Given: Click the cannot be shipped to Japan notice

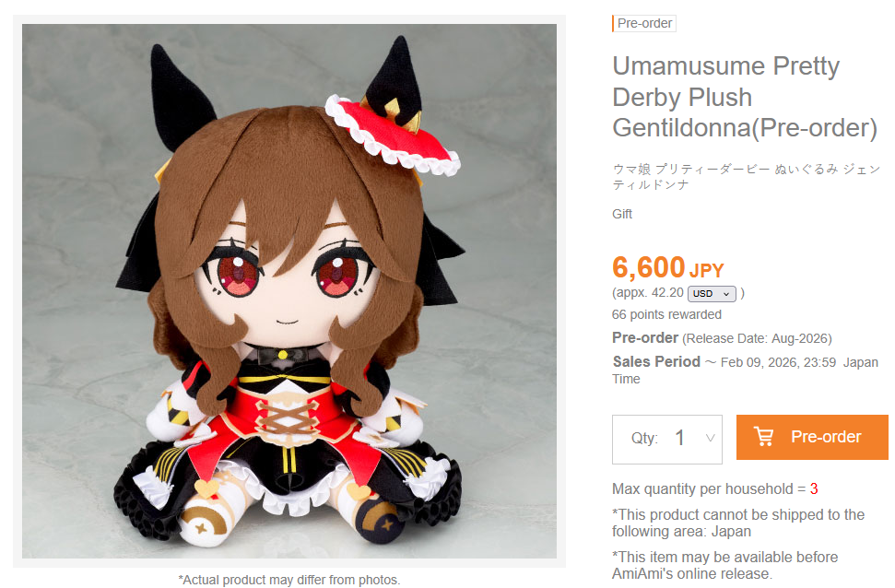Looking at the screenshot, I should click(x=738, y=523).
